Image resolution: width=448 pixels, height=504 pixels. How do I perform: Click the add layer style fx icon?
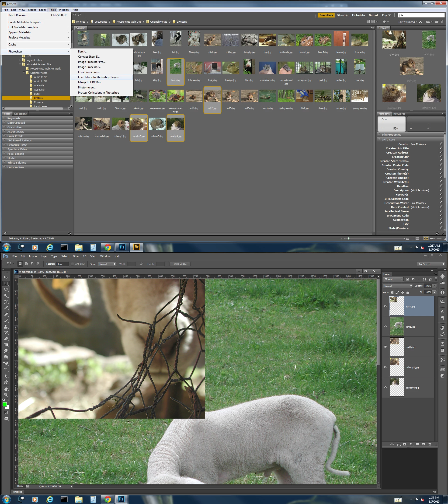pyautogui.click(x=399, y=444)
